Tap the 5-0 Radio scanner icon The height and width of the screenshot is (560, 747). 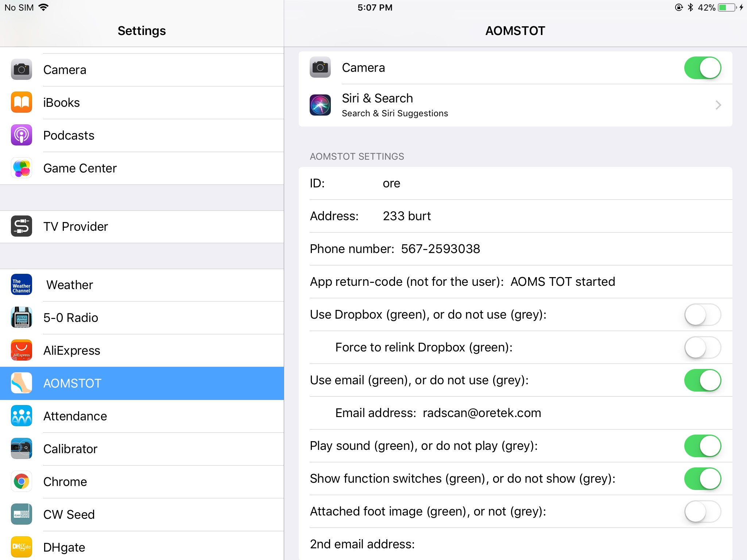click(22, 318)
